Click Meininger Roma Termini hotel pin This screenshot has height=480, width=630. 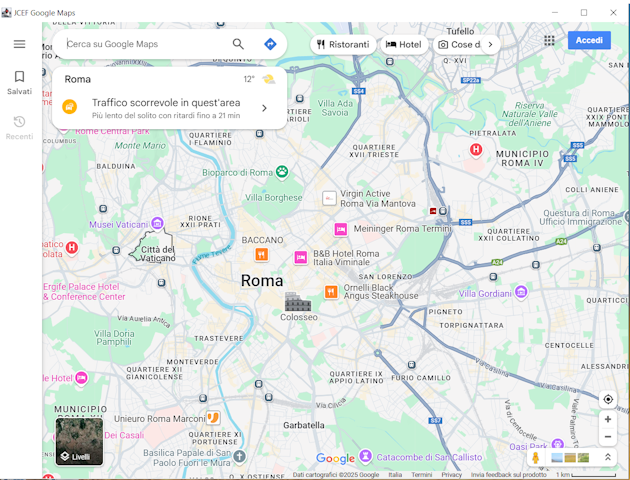341,229
